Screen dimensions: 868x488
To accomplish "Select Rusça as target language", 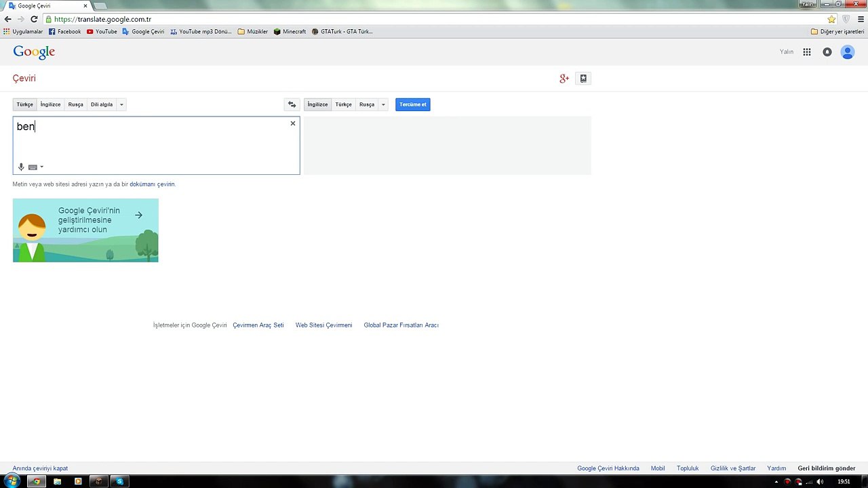I will tap(367, 104).
